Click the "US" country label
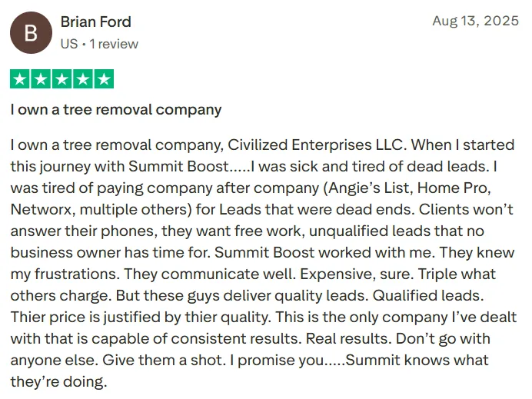The image size is (532, 399). tap(69, 44)
